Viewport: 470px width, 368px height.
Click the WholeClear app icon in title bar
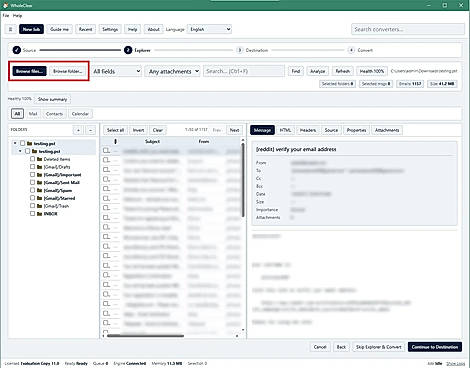5,5
